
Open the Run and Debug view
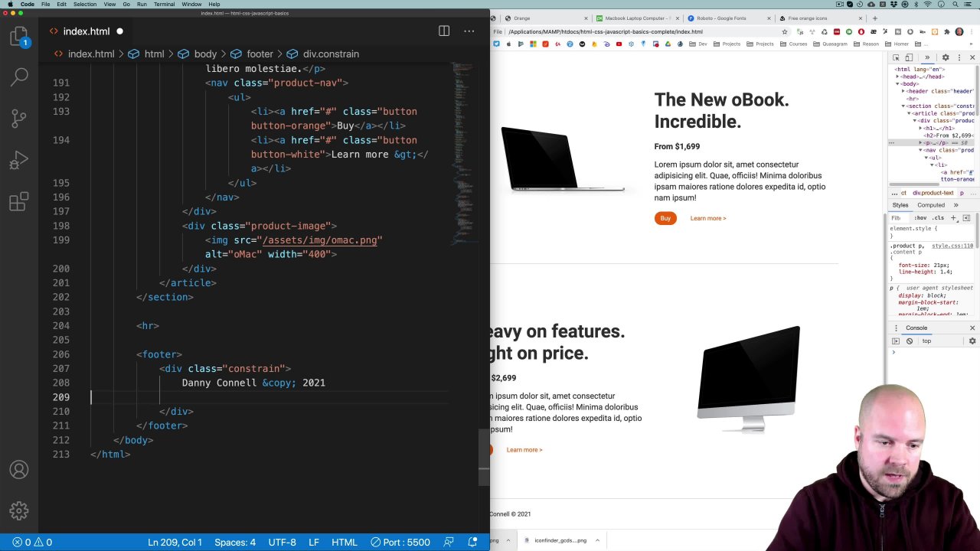click(x=19, y=161)
